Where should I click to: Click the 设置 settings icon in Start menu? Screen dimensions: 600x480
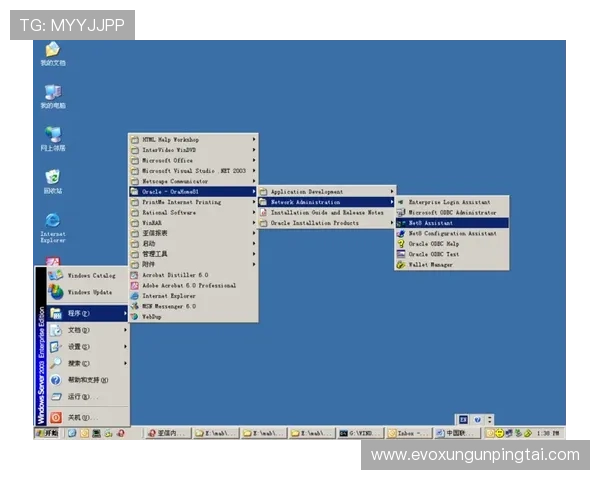point(56,346)
